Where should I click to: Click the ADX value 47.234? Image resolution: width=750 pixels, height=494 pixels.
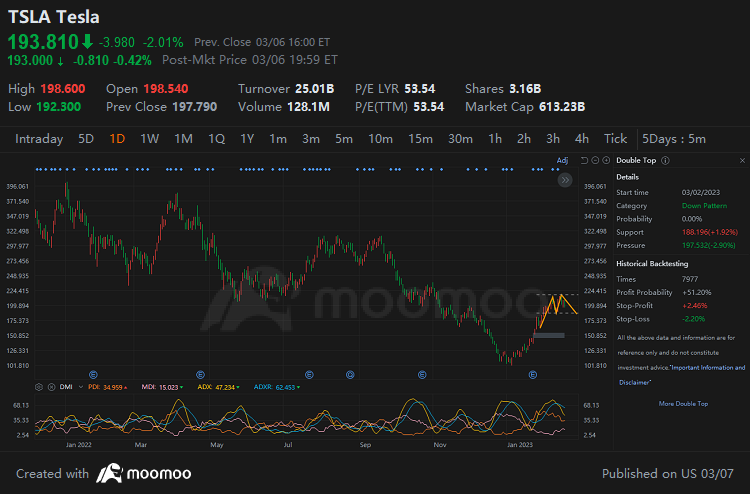(x=225, y=387)
